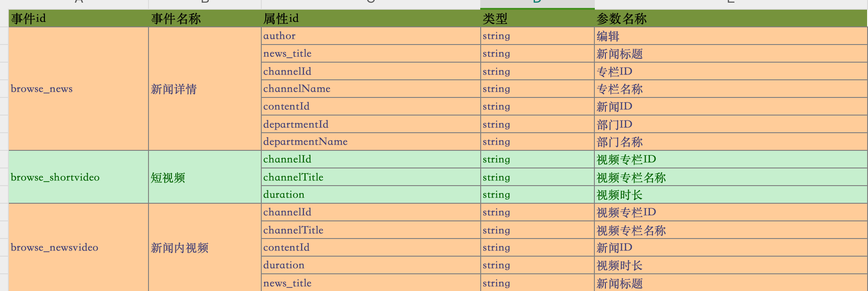Select the green 视频时长 cell
Screen dimensions: 868x291
pos(731,194)
